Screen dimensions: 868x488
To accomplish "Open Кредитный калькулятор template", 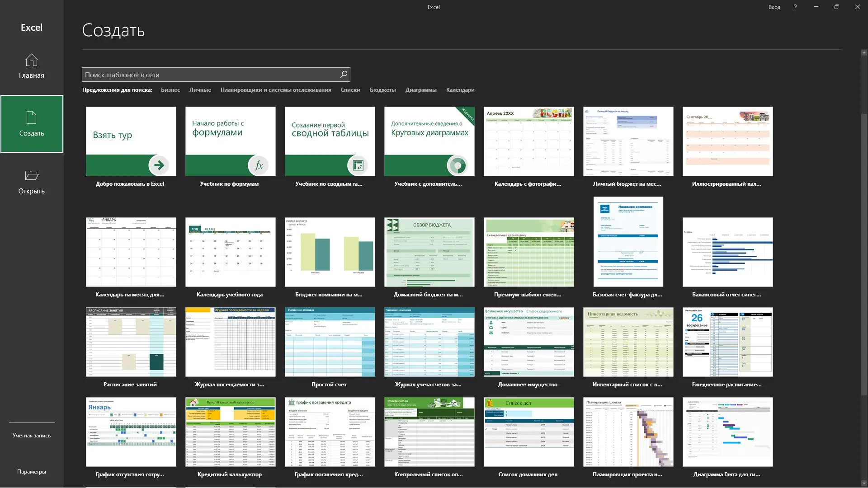I will point(230,432).
